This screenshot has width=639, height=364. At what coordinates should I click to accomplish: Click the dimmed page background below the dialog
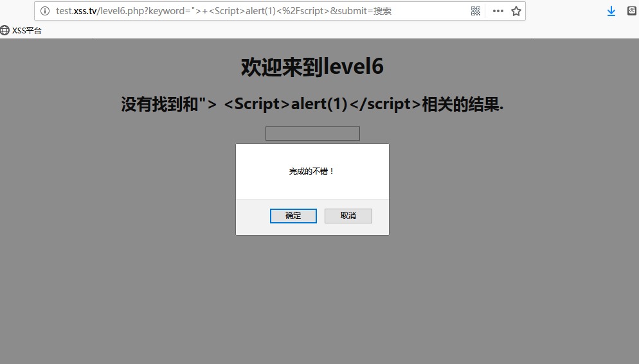tap(312, 295)
